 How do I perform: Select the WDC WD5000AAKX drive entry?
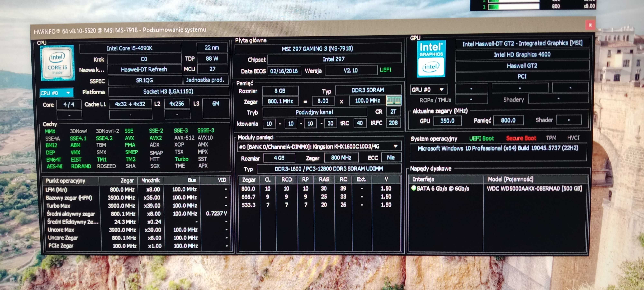534,188
